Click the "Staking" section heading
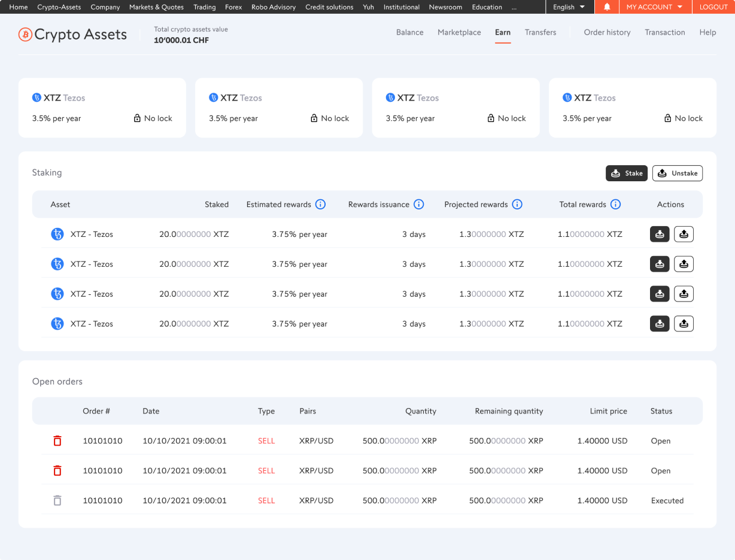 coord(47,172)
